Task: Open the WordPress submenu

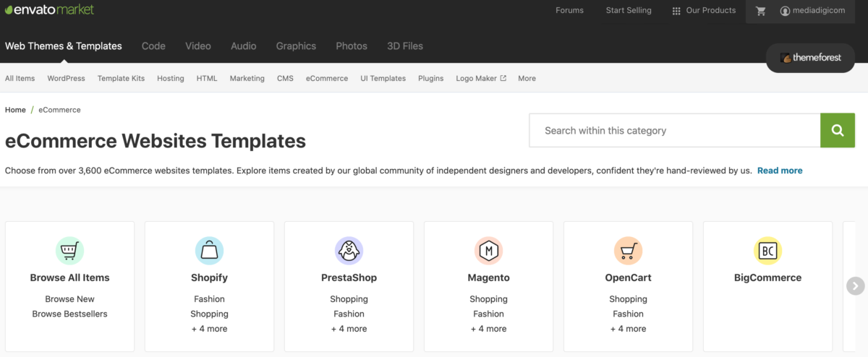Action: point(66,78)
